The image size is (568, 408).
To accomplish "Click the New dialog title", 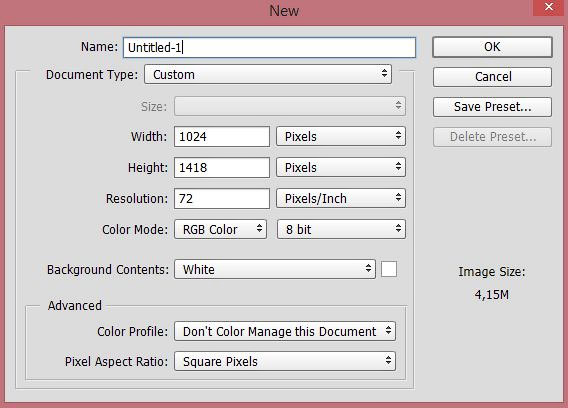I will click(x=284, y=11).
